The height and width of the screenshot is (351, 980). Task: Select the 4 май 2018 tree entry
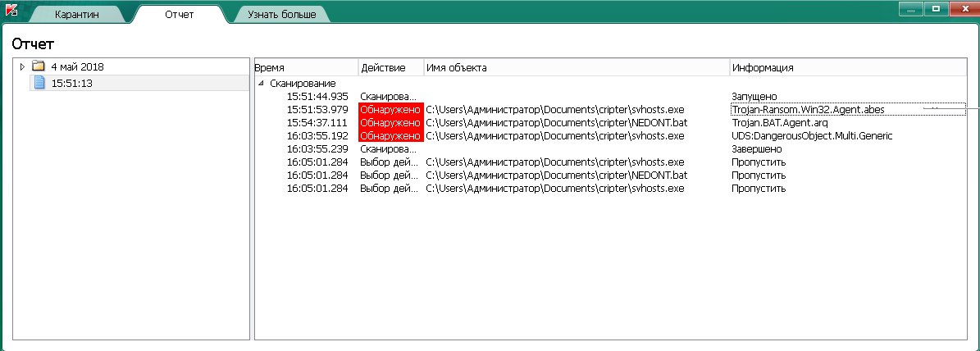coord(78,66)
